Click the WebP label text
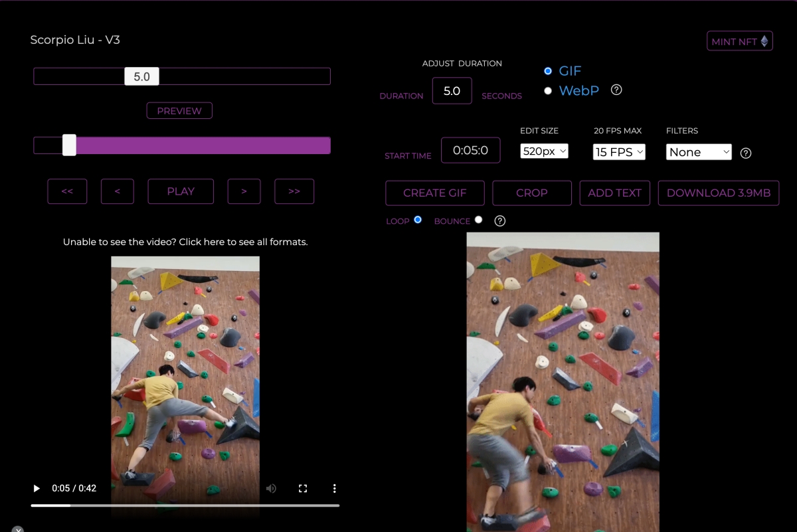The image size is (797, 532). 579,90
